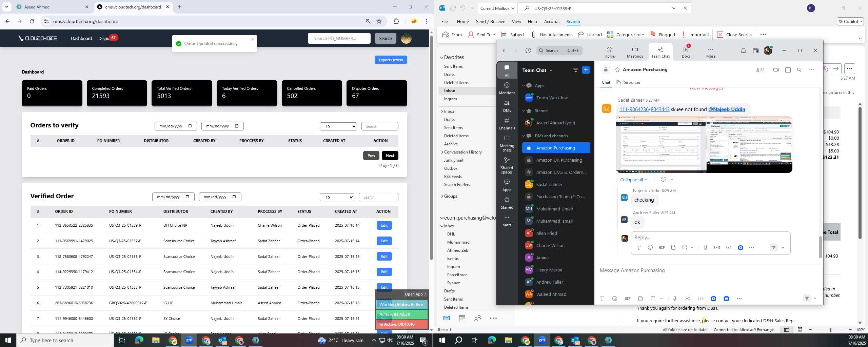Expand Team Chat header dropdown
This screenshot has height=347, width=868.
[x=551, y=70]
